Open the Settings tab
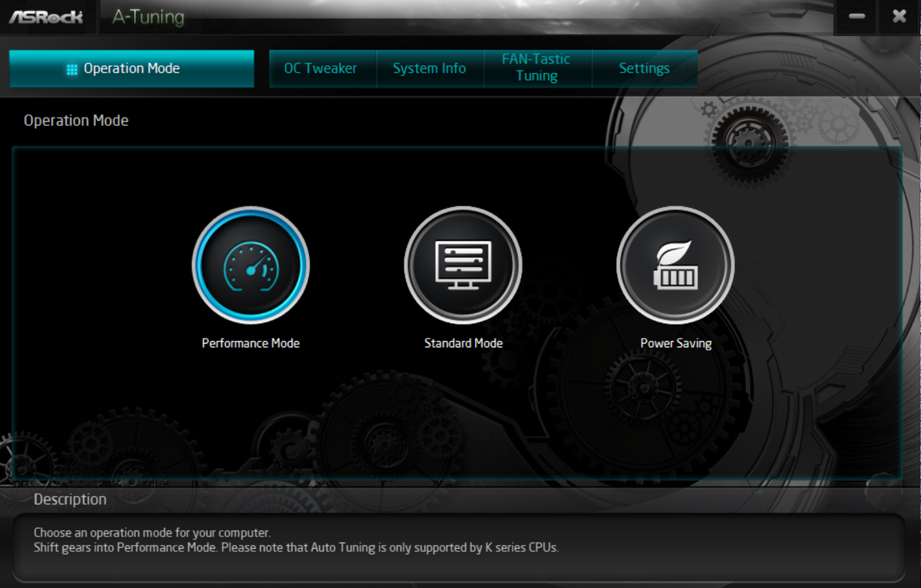Viewport: 921px width, 588px height. (x=645, y=68)
